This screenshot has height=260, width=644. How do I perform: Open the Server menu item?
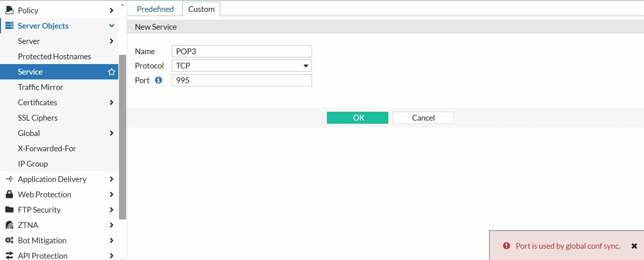[29, 41]
